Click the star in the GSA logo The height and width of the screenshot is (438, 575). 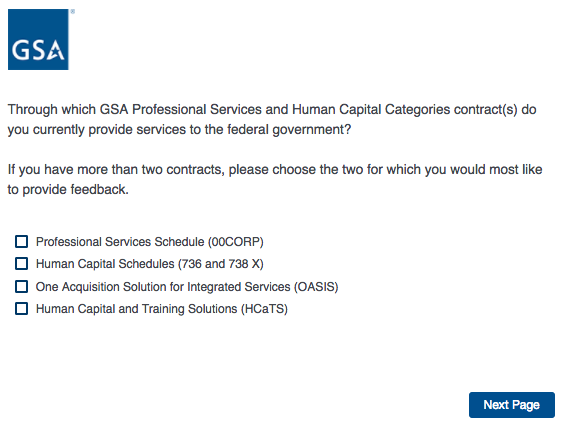tap(56, 52)
